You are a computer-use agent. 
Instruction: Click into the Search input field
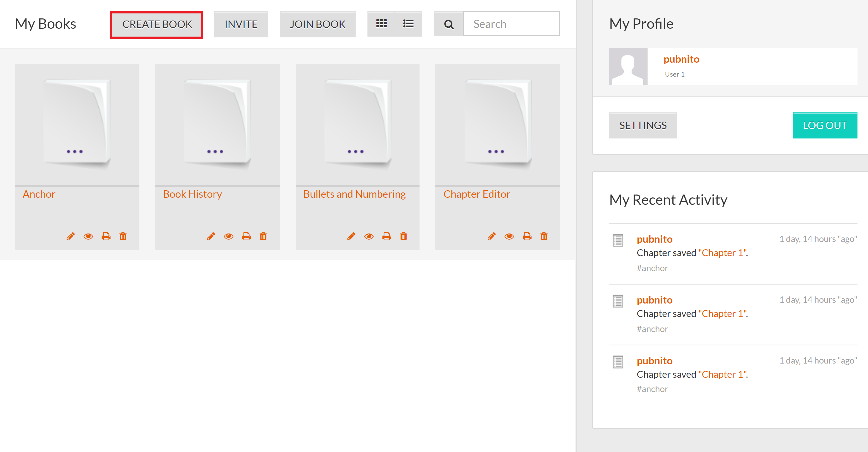[511, 24]
